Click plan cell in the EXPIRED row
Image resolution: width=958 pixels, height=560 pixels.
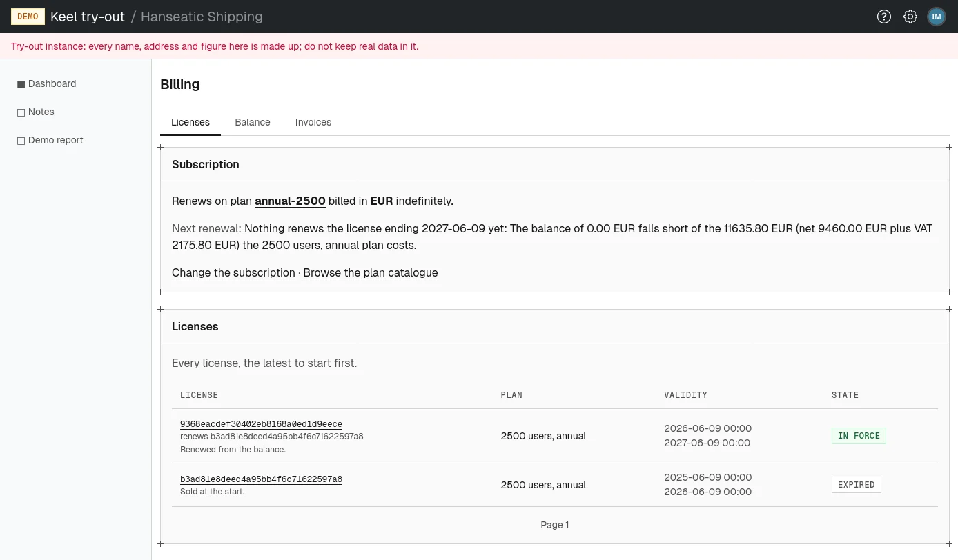(543, 485)
